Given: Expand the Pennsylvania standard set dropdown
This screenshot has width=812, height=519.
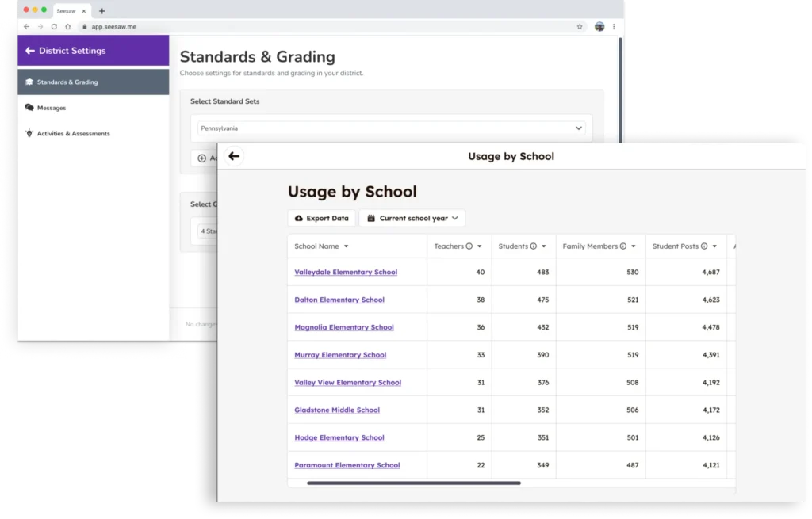Looking at the screenshot, I should [x=392, y=128].
